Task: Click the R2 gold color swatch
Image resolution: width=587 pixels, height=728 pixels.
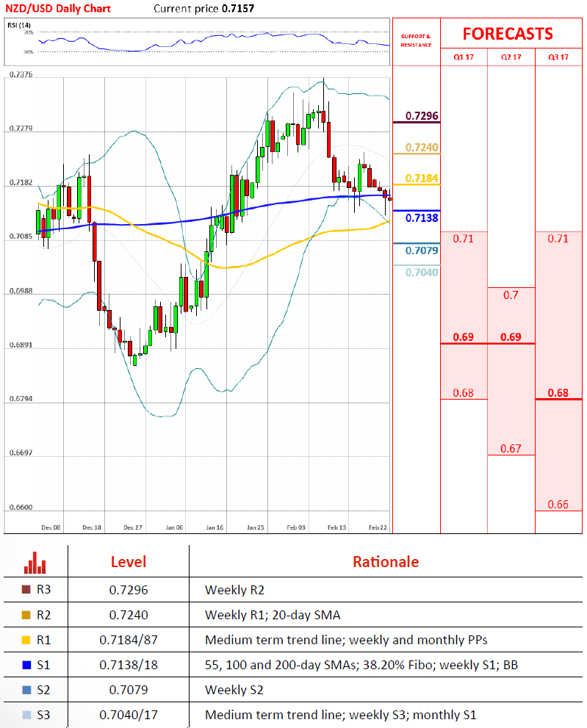Action: (26, 615)
